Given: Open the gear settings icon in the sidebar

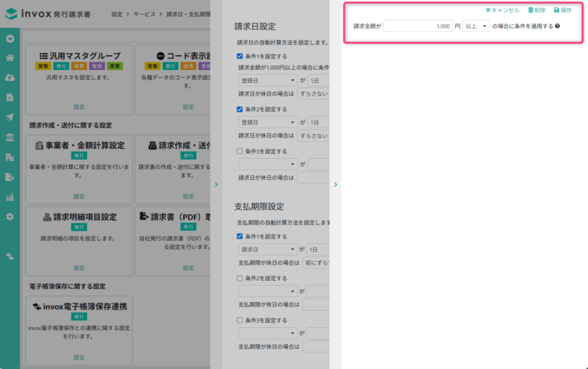Looking at the screenshot, I should pos(10,217).
